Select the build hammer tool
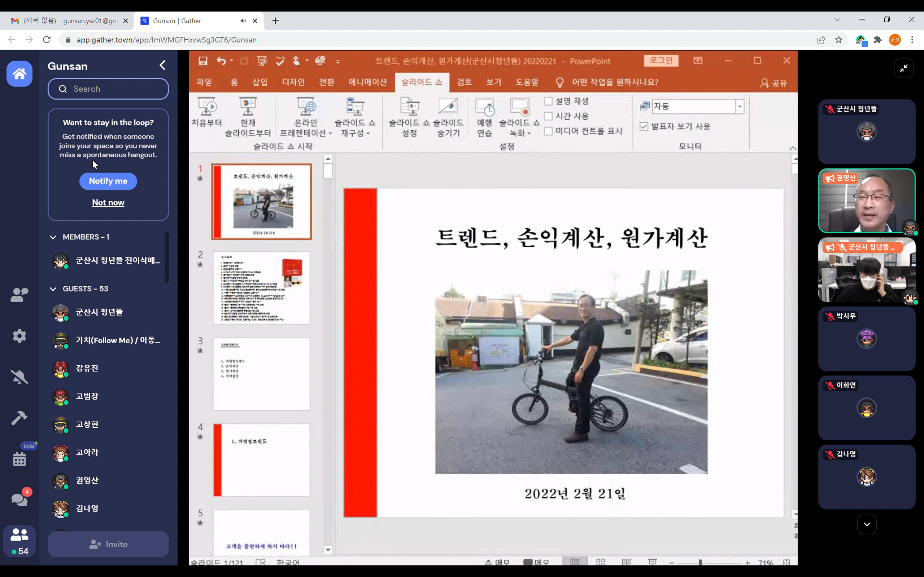924x577 pixels. (19, 418)
